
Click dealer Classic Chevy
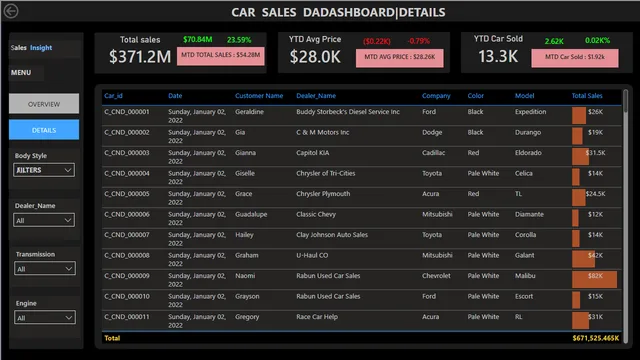316,214
